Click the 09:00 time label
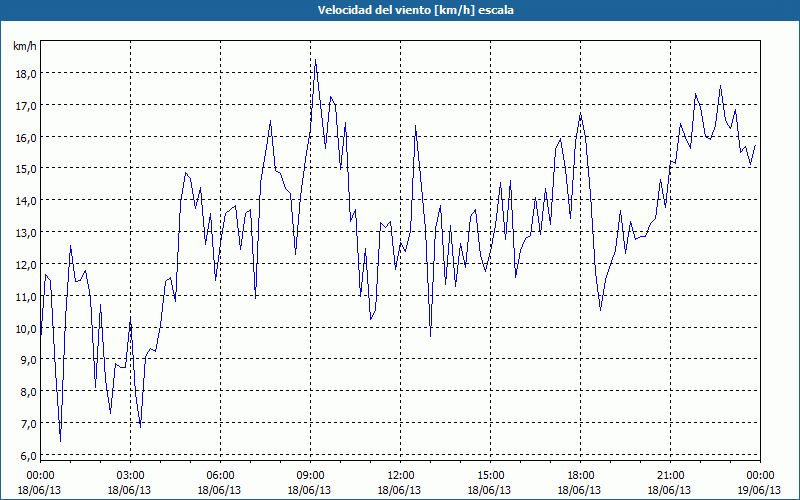 [310, 476]
